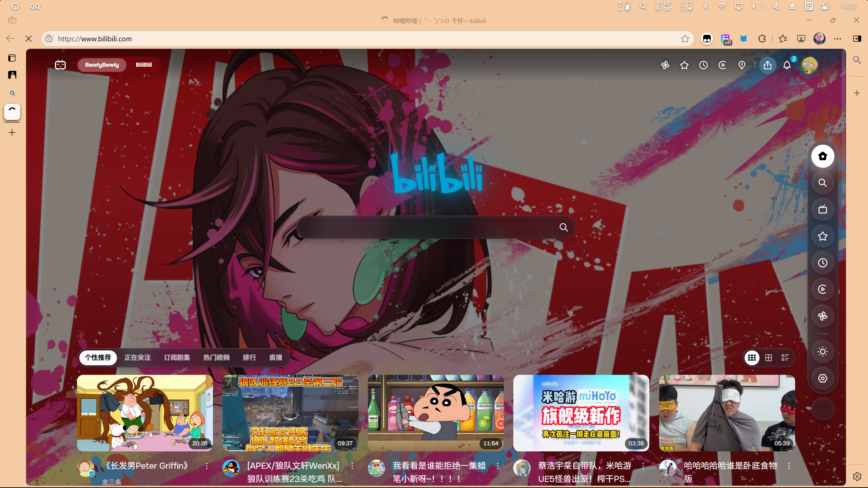
Task: Click the home button in right dock
Action: pyautogui.click(x=823, y=156)
